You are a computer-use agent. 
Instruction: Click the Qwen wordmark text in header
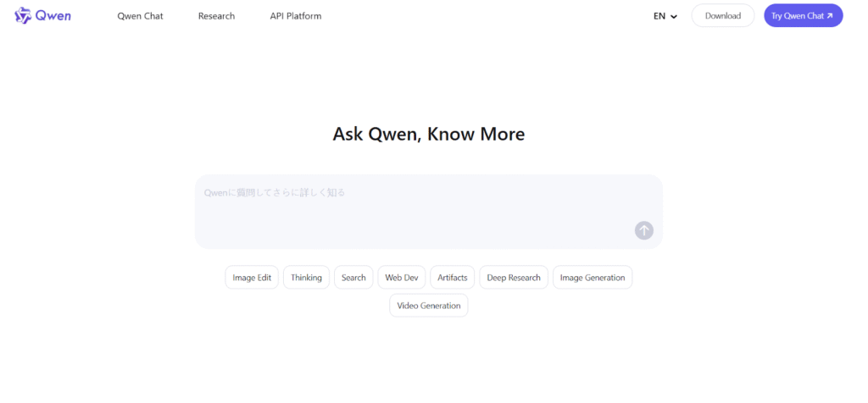tap(53, 16)
